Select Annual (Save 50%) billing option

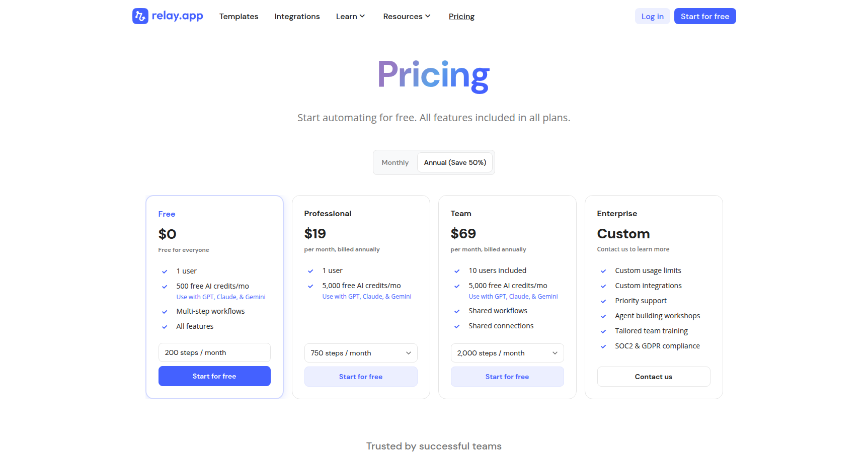point(455,162)
